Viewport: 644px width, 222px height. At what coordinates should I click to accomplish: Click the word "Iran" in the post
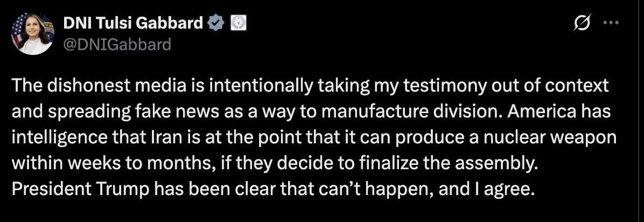coord(159,138)
